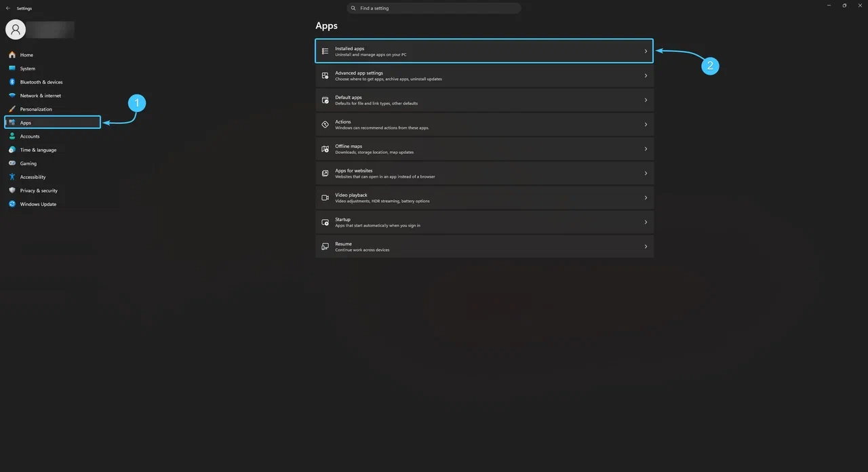Click the Startup icon

point(325,222)
